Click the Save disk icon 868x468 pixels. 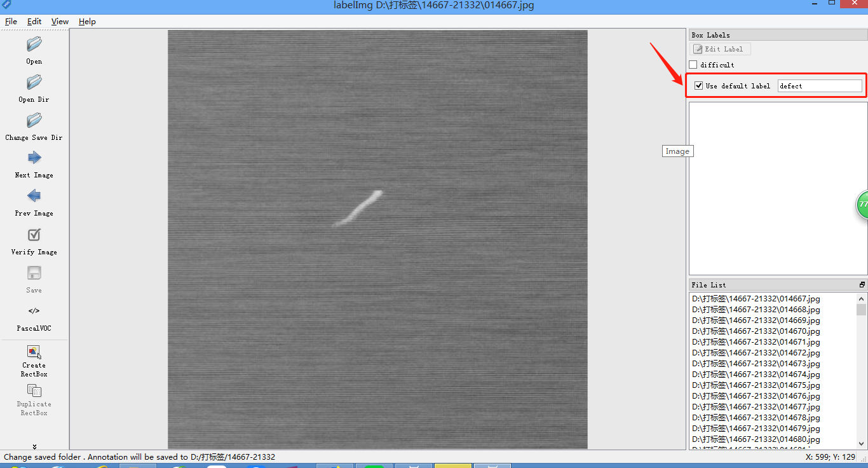34,273
